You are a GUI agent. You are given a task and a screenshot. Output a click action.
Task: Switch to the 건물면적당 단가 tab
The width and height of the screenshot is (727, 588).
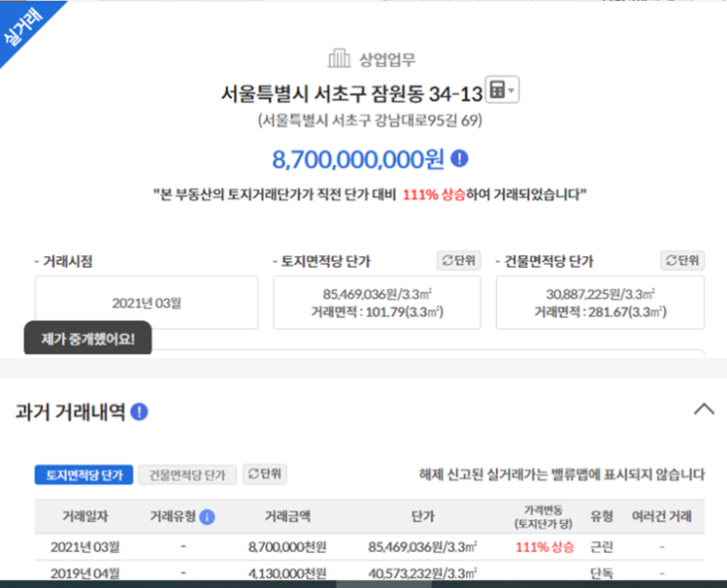pyautogui.click(x=188, y=475)
